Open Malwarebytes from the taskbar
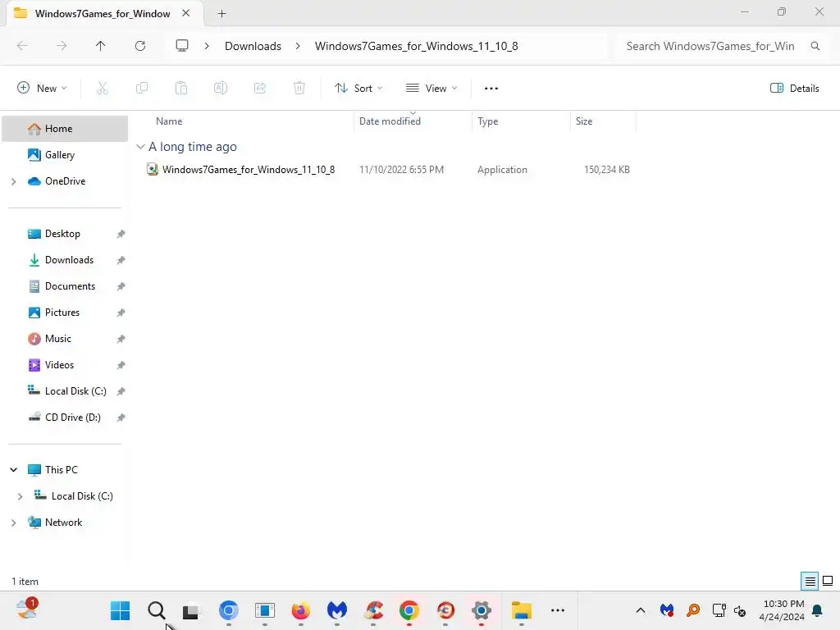 point(337,610)
